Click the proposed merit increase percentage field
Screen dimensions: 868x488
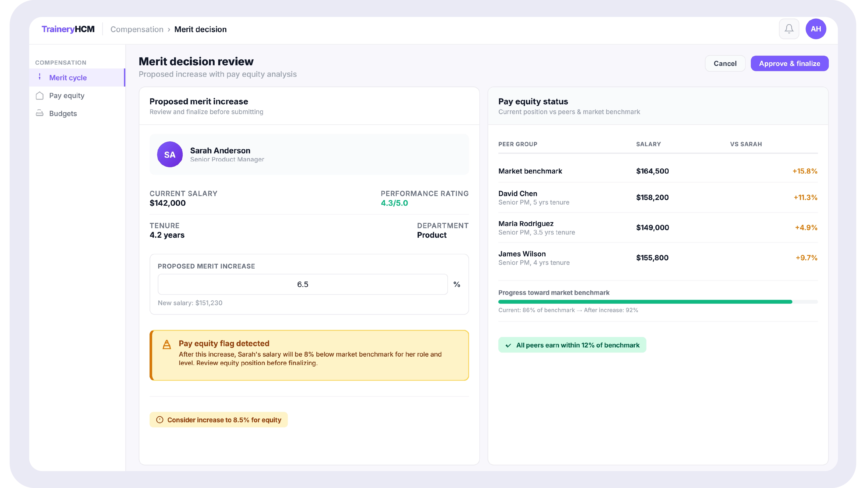(302, 284)
